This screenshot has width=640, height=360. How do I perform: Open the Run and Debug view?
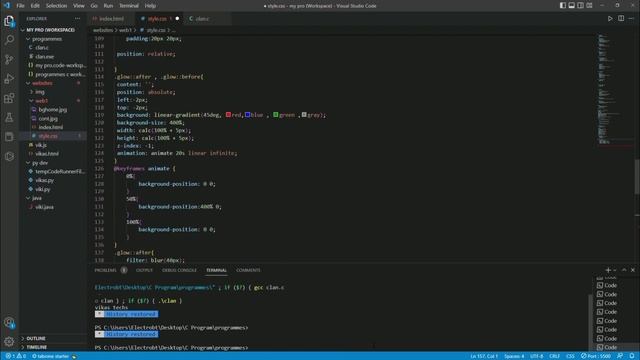tap(9, 78)
